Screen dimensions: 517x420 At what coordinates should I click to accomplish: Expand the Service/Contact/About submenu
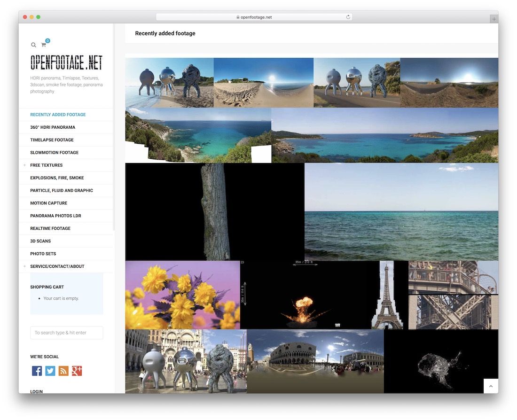tap(25, 266)
